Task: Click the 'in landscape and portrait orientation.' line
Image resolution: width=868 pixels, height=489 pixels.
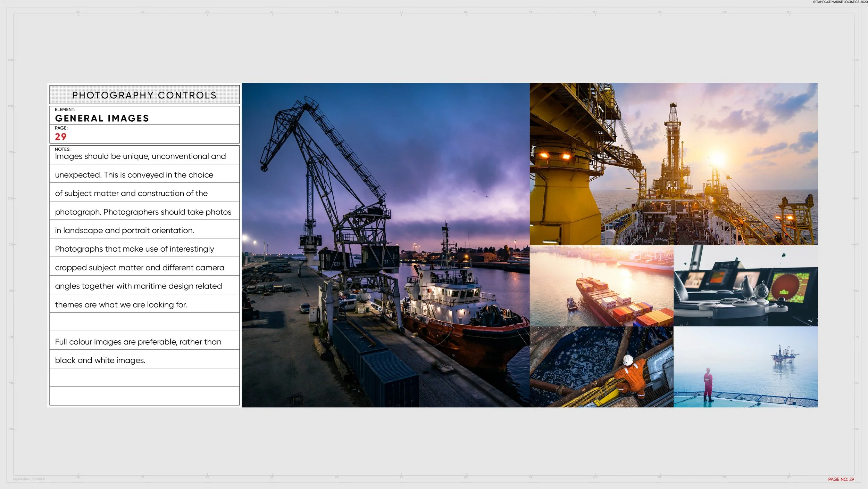Action: pyautogui.click(x=124, y=230)
